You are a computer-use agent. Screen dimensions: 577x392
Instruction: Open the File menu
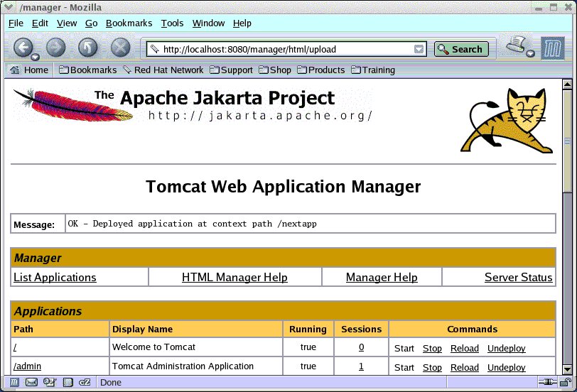[x=16, y=23]
